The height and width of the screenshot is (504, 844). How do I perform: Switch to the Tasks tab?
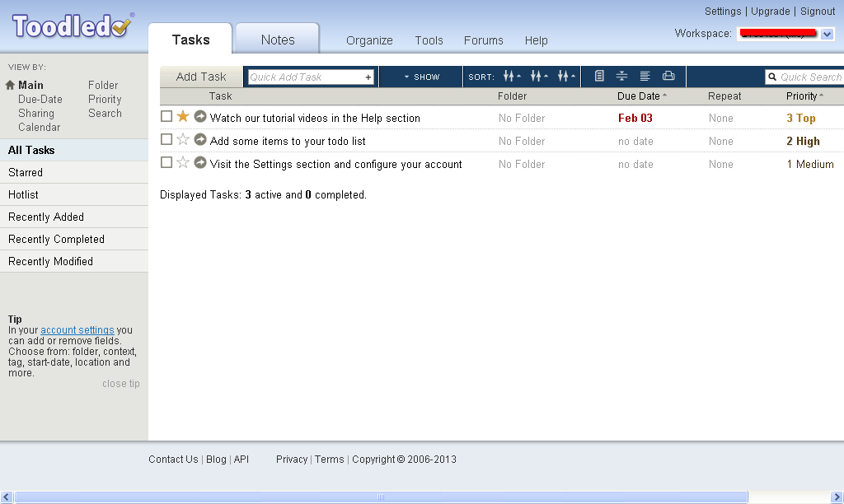coord(190,40)
